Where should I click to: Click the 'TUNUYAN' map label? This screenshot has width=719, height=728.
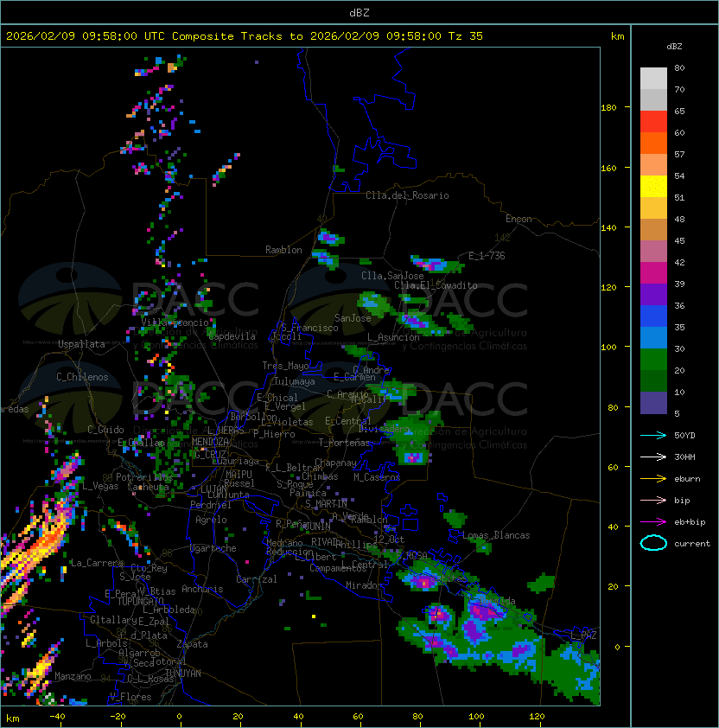point(183,674)
